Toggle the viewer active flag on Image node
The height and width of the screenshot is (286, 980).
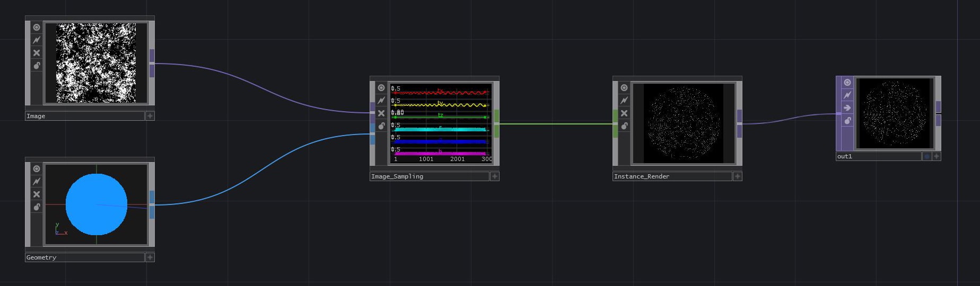tap(37, 27)
